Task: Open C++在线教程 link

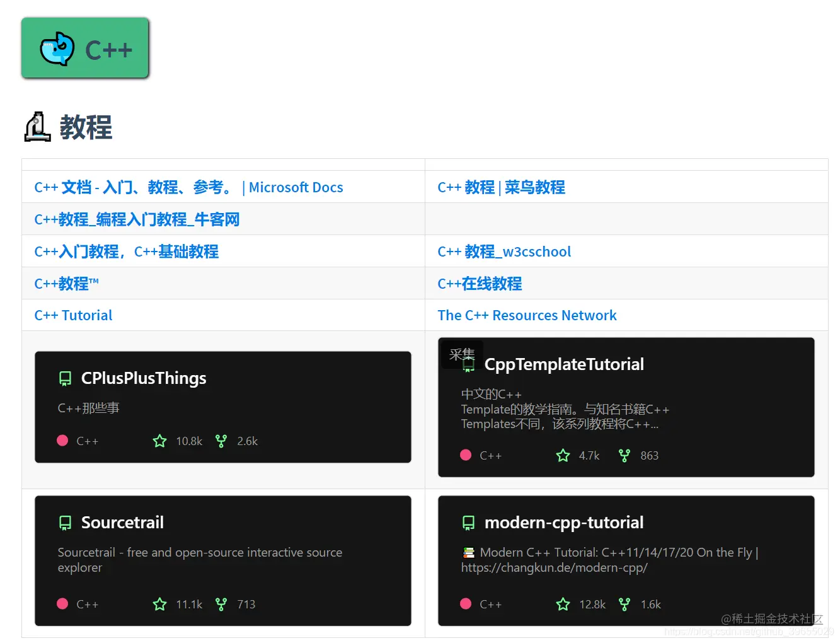Action: coord(480,284)
